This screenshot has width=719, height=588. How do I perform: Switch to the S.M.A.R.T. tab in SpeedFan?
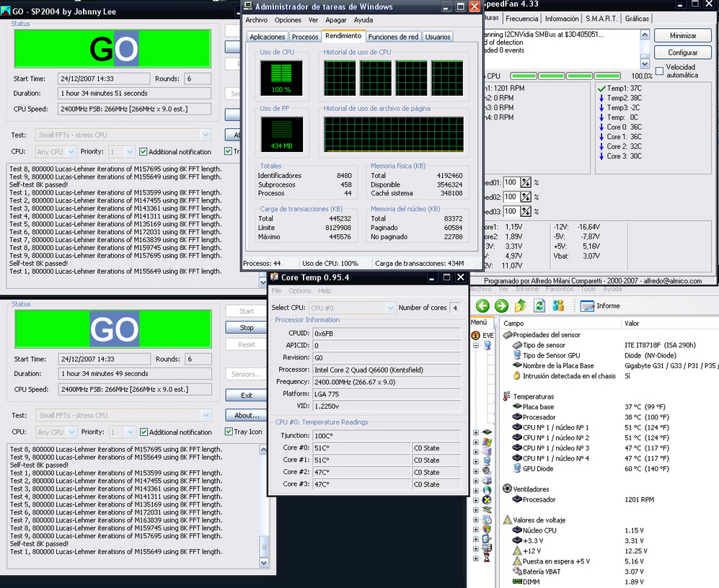(601, 18)
